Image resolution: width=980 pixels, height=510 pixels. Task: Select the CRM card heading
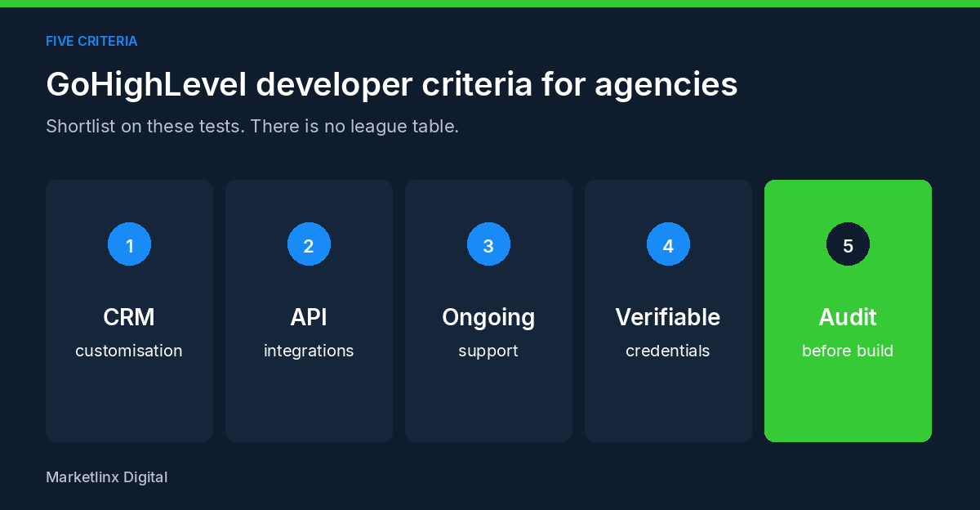(129, 317)
